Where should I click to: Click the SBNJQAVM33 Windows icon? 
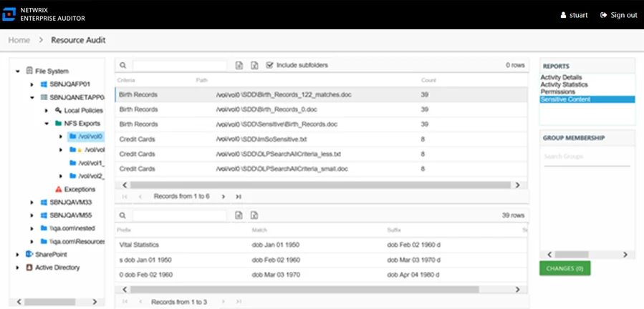44,202
